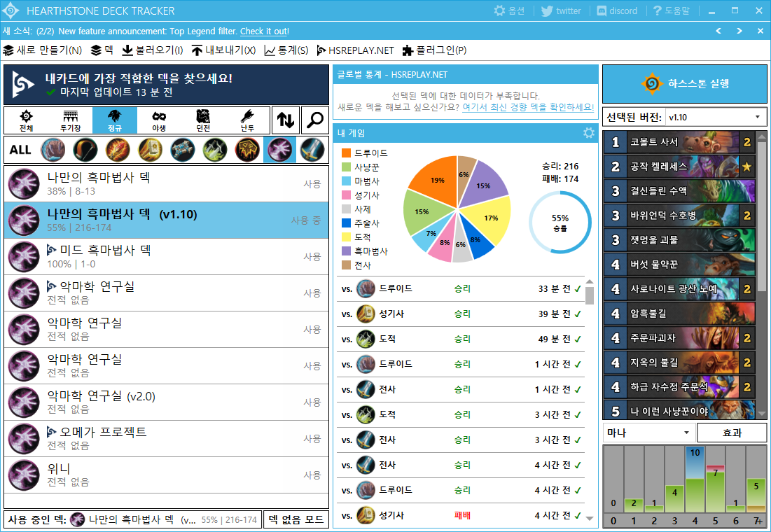
Task: Toggle 사용 for 악마학 연구실 (v2.0)
Action: (312, 402)
